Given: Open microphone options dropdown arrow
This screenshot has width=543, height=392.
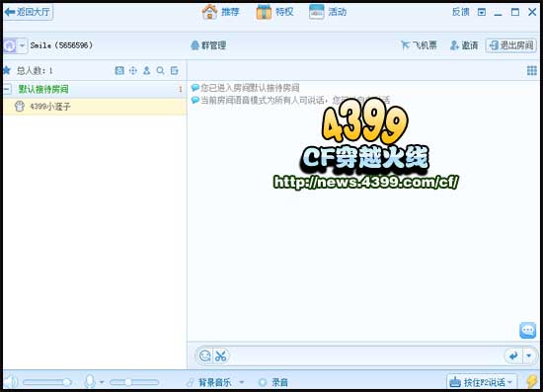Looking at the screenshot, I should (x=102, y=382).
